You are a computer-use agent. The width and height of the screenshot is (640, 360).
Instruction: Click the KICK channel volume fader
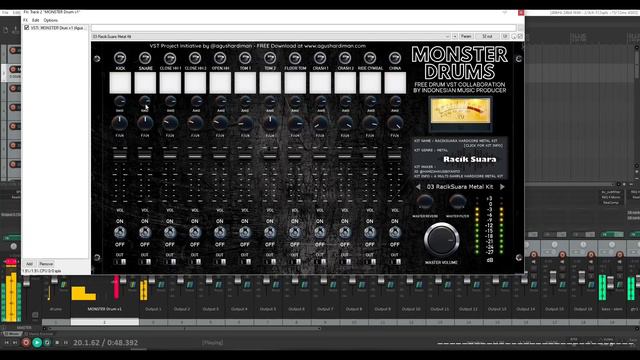(120, 156)
